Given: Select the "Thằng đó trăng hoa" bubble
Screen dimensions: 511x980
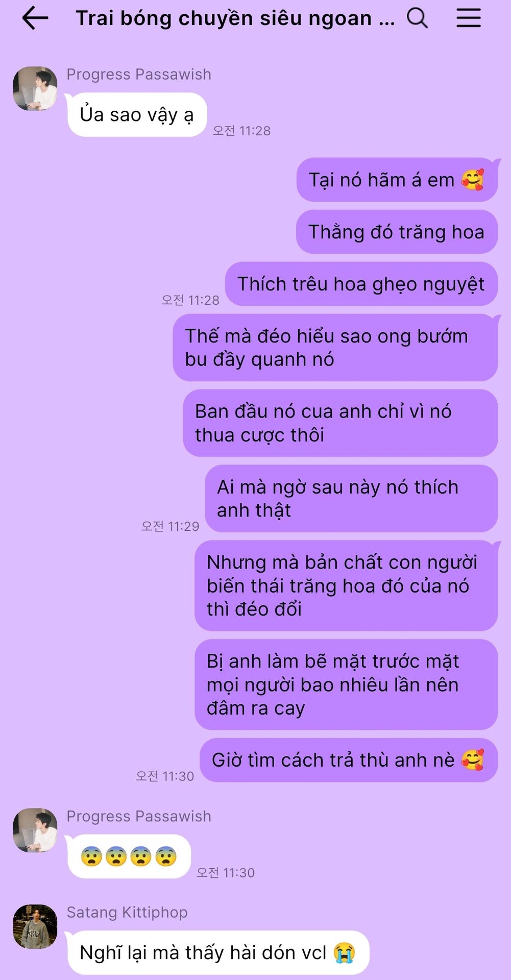Looking at the screenshot, I should [x=397, y=232].
